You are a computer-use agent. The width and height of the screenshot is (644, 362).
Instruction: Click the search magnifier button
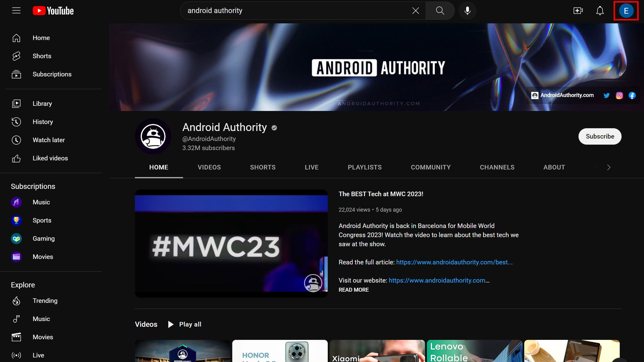click(x=440, y=11)
